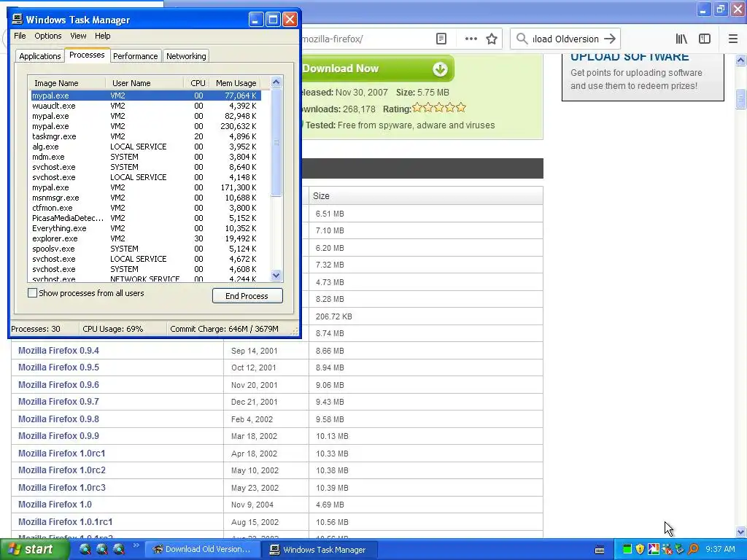The width and height of the screenshot is (747, 560).
Task: Select the msnmsgr.exe process row
Action: [145, 198]
